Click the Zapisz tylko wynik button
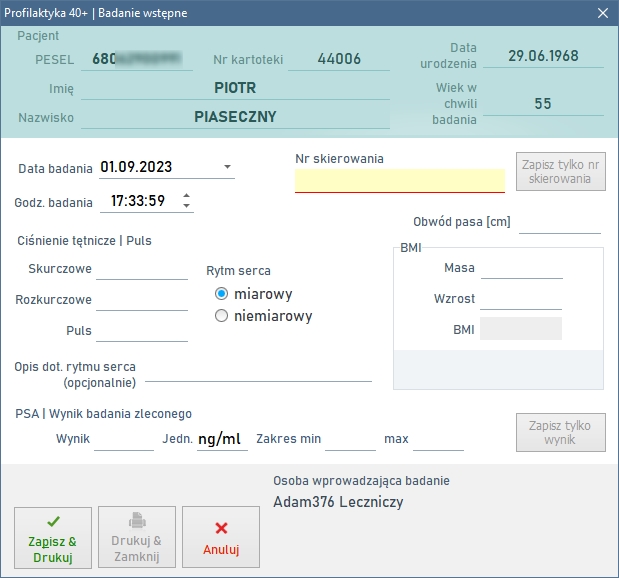Image resolution: width=619 pixels, height=578 pixels. (561, 432)
